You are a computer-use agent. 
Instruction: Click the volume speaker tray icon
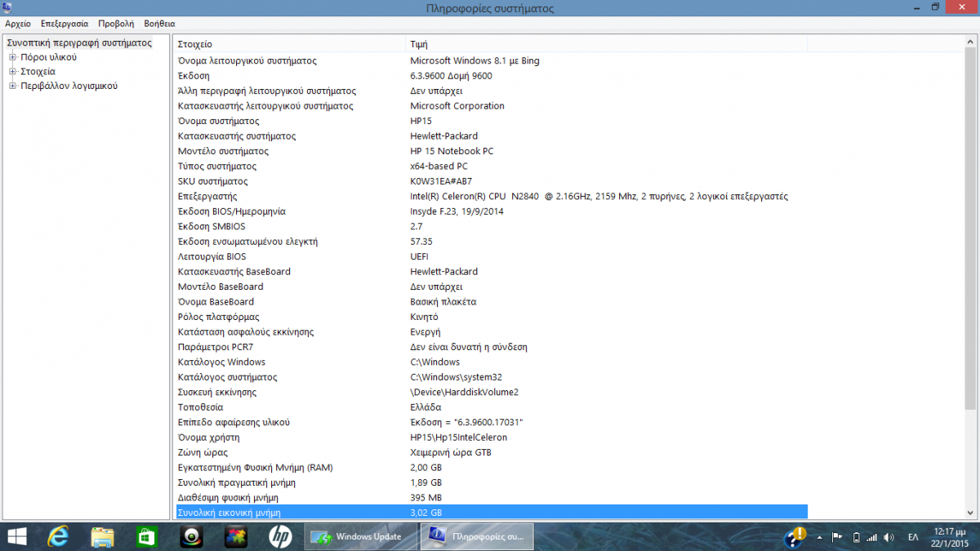click(889, 537)
